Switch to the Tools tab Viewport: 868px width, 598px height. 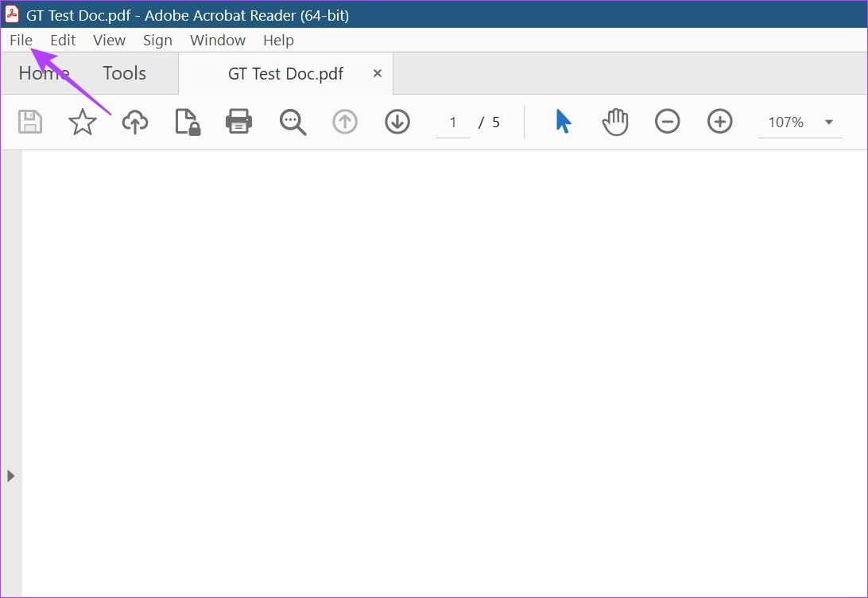(x=125, y=73)
